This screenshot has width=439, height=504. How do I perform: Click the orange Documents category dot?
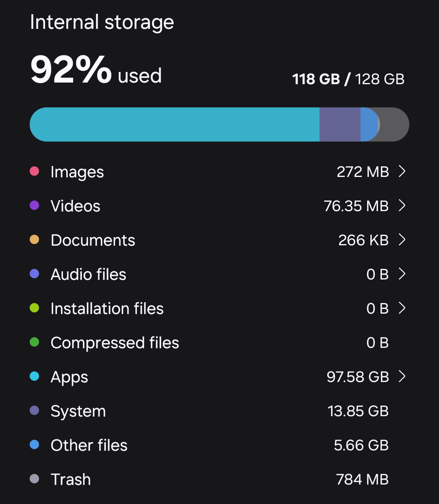click(35, 240)
